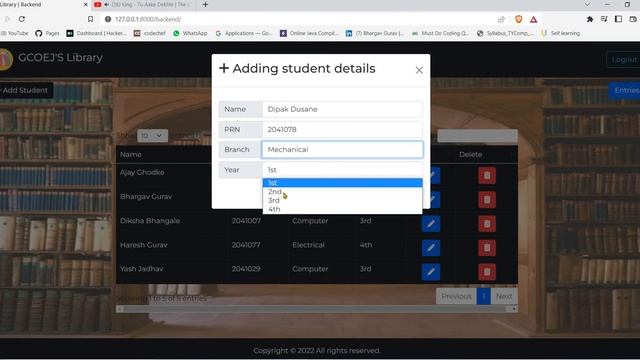Delete the Diksha Bhangale row

[487, 224]
